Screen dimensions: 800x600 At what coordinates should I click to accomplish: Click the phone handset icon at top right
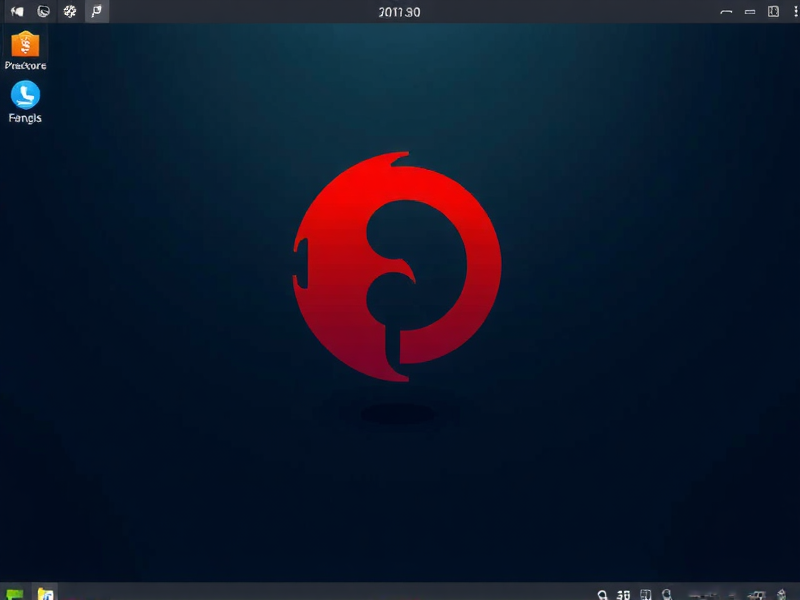point(726,11)
